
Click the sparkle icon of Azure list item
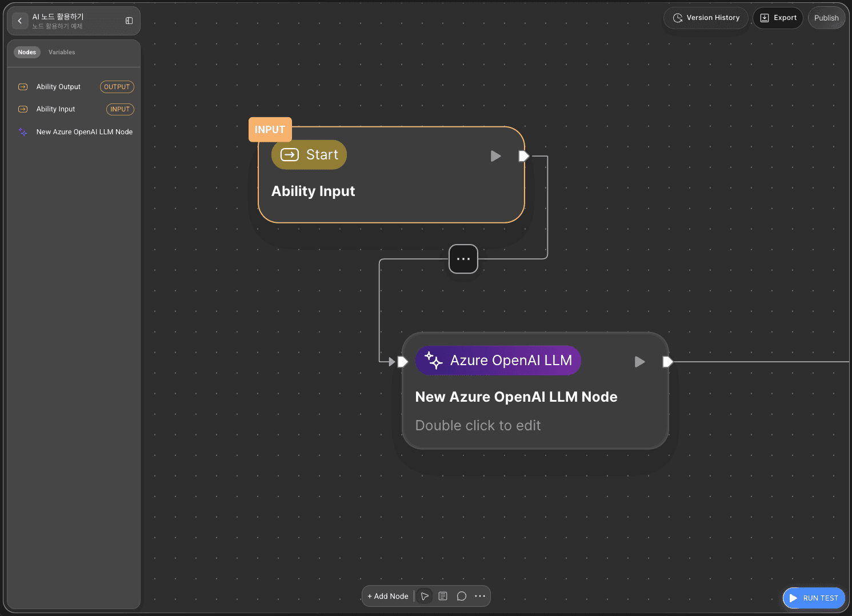(23, 132)
